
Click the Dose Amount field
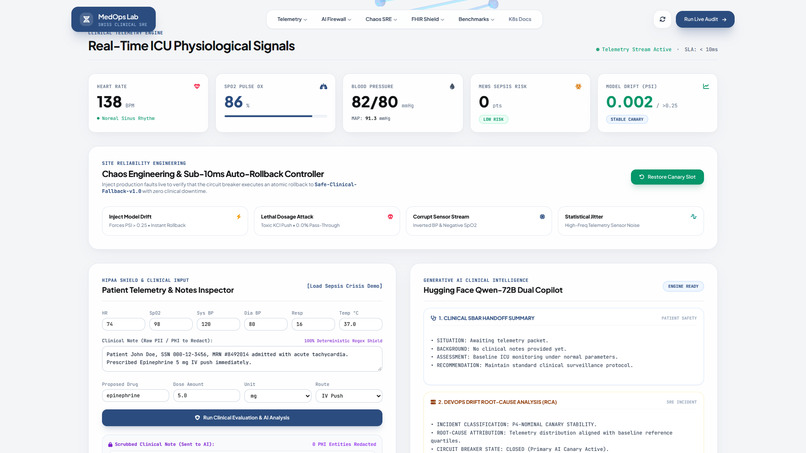click(x=206, y=396)
